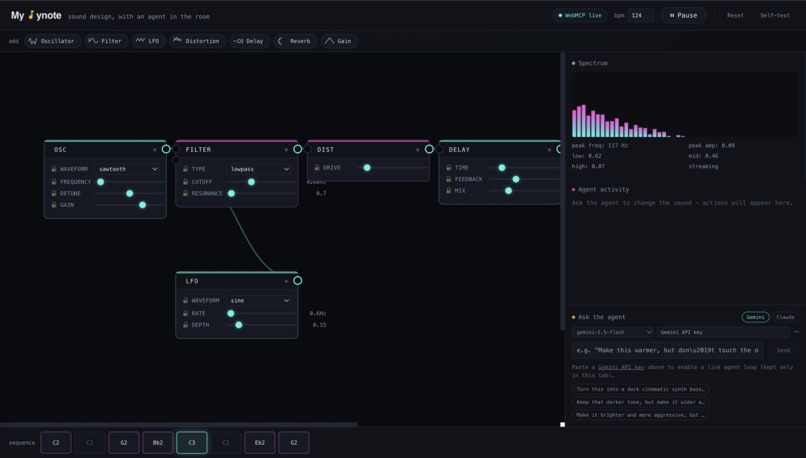Focus the Gemini API key field
The width and height of the screenshot is (806, 458).
pyautogui.click(x=723, y=332)
